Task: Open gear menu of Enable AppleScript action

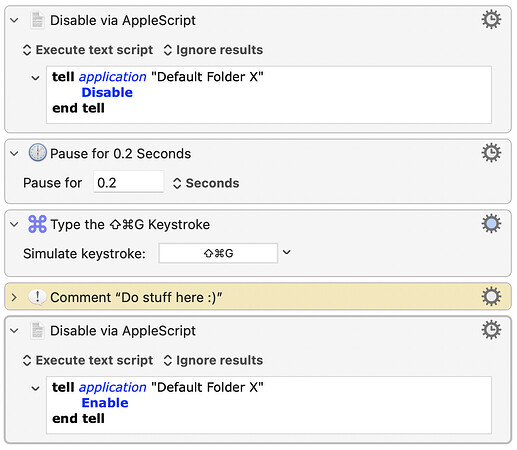Action: [491, 330]
